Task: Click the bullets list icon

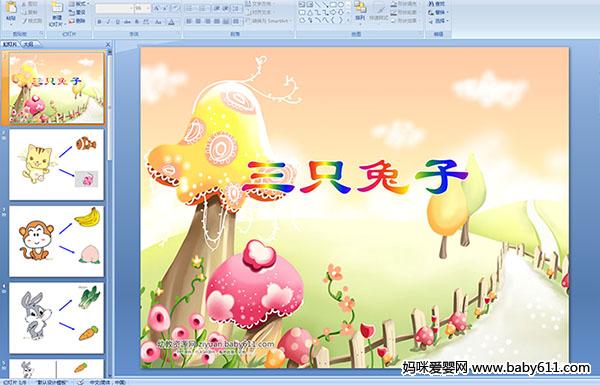Action: point(190,8)
